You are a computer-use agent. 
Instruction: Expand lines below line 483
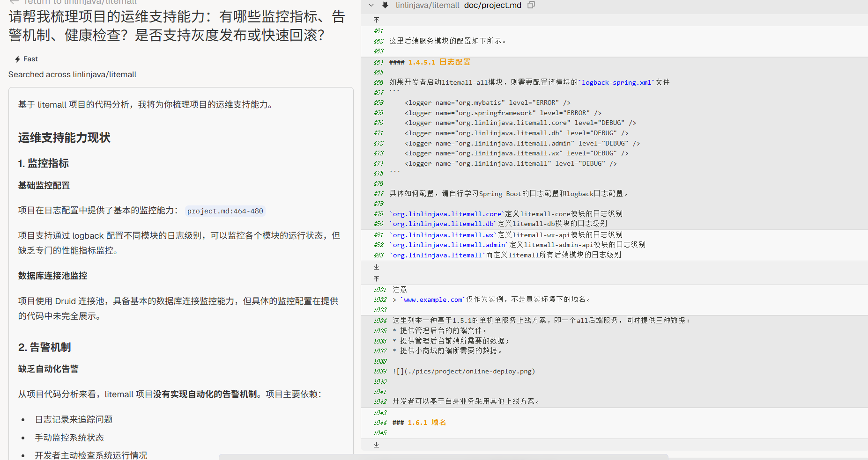click(x=376, y=267)
